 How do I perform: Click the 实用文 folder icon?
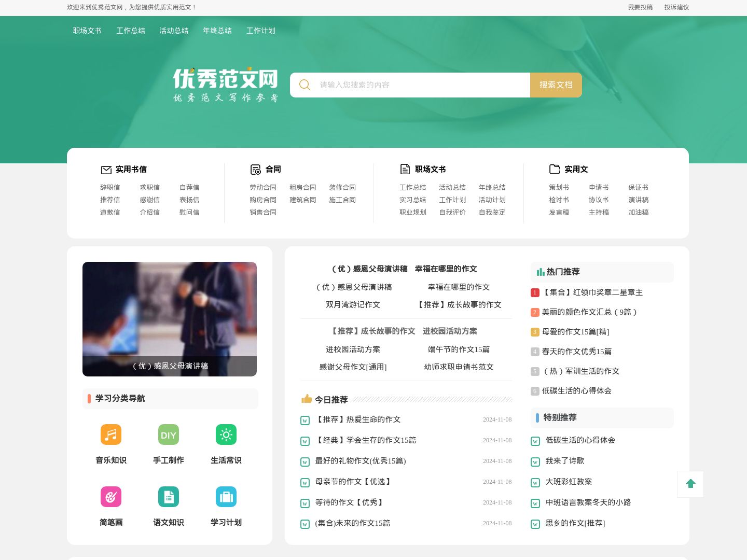[x=555, y=169]
